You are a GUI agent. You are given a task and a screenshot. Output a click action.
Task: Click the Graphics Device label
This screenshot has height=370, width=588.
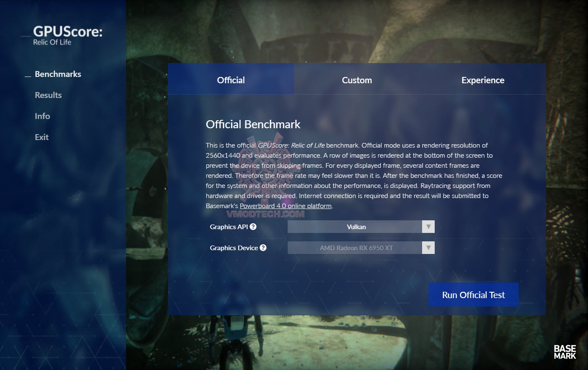234,248
